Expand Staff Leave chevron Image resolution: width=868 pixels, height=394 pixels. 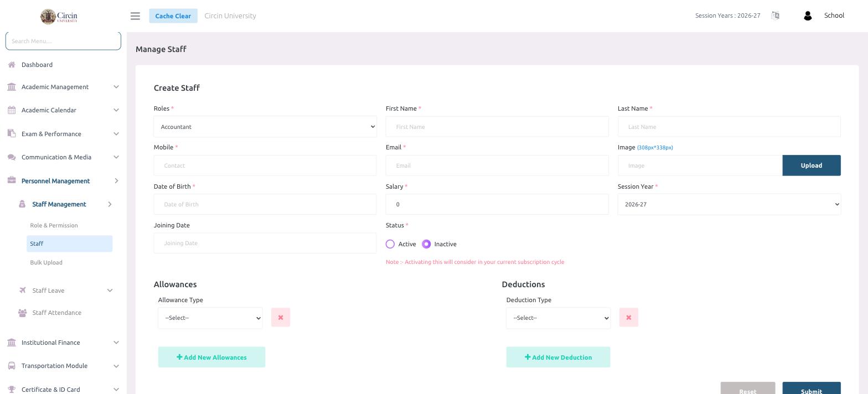pos(110,291)
